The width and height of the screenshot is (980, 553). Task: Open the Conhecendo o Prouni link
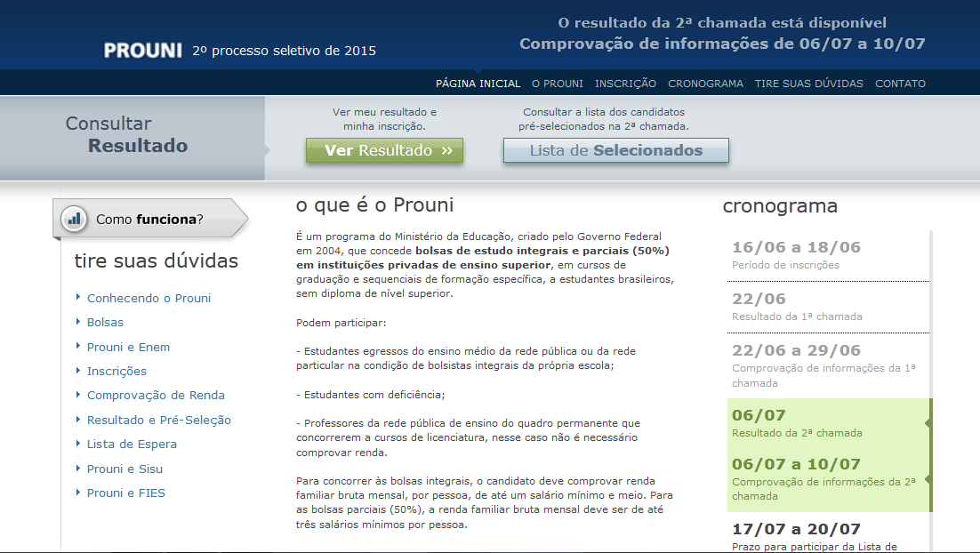149,299
